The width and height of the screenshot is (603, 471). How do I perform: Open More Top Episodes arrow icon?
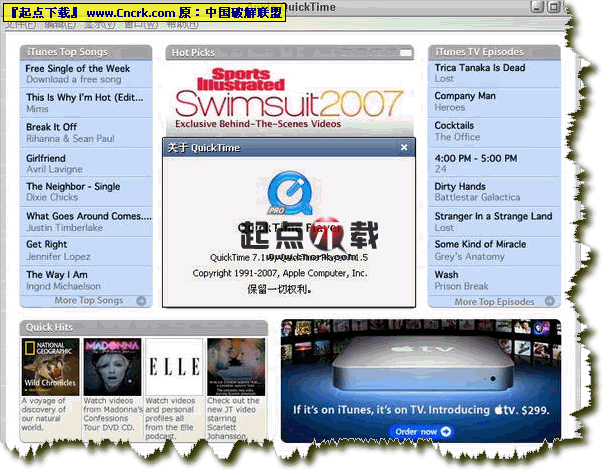(550, 301)
